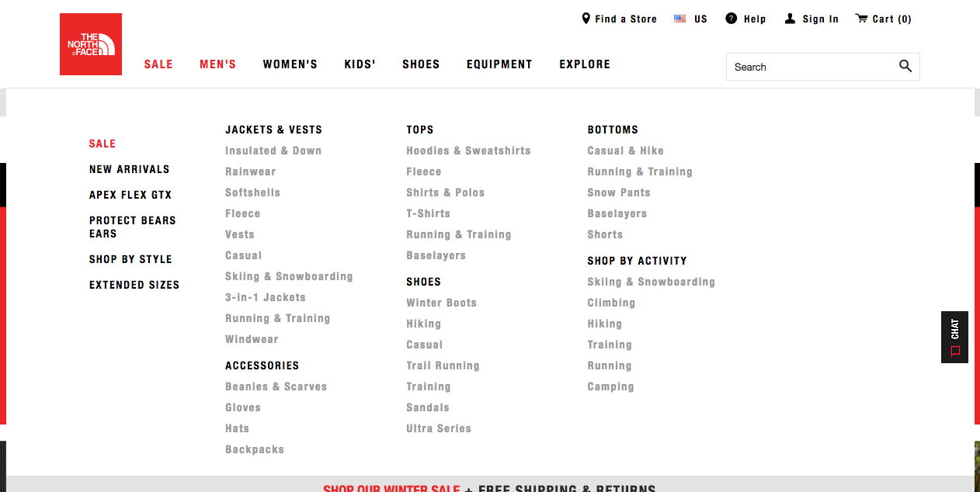Select the US country link

click(701, 19)
